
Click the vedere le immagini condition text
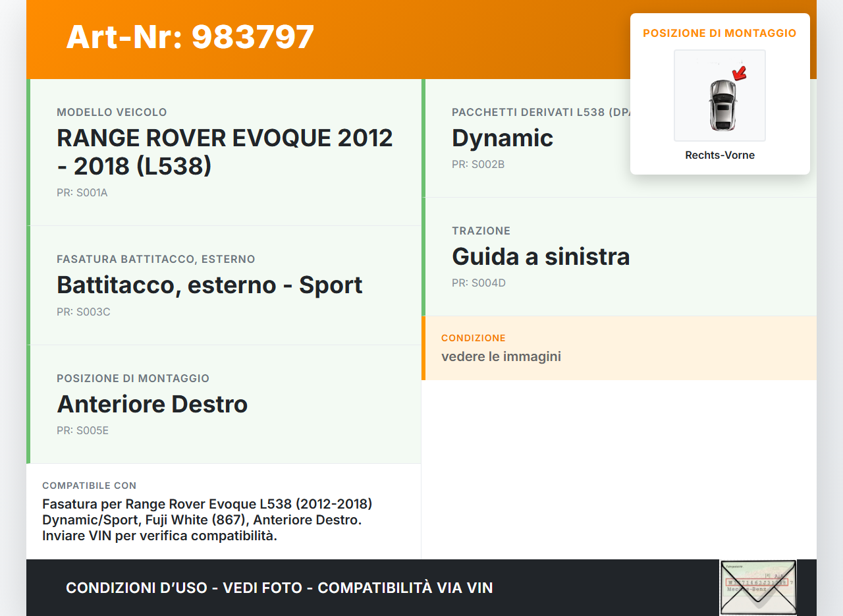point(501,357)
